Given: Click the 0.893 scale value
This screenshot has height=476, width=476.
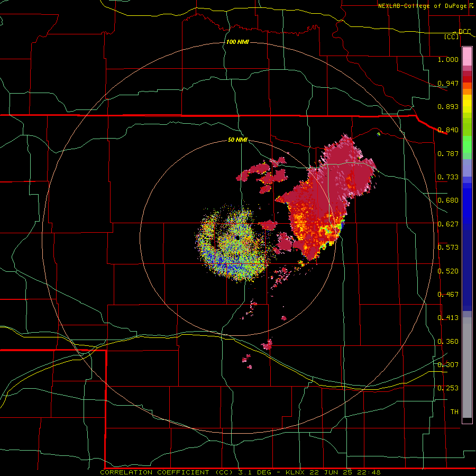Looking at the screenshot, I should tap(448, 106).
